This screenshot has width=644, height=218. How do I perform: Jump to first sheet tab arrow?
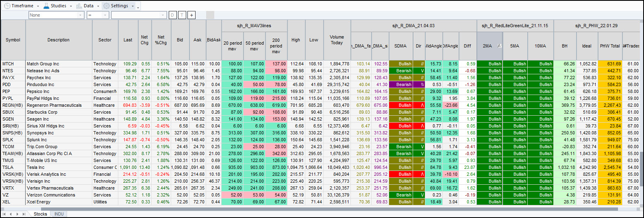point(4,214)
